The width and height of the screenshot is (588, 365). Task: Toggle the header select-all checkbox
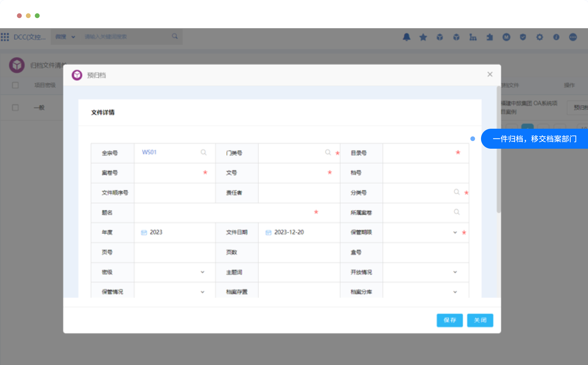click(x=15, y=85)
